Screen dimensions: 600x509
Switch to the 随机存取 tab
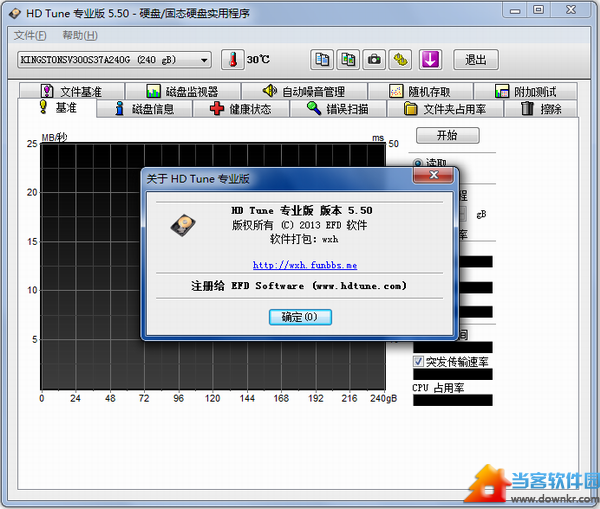420,91
